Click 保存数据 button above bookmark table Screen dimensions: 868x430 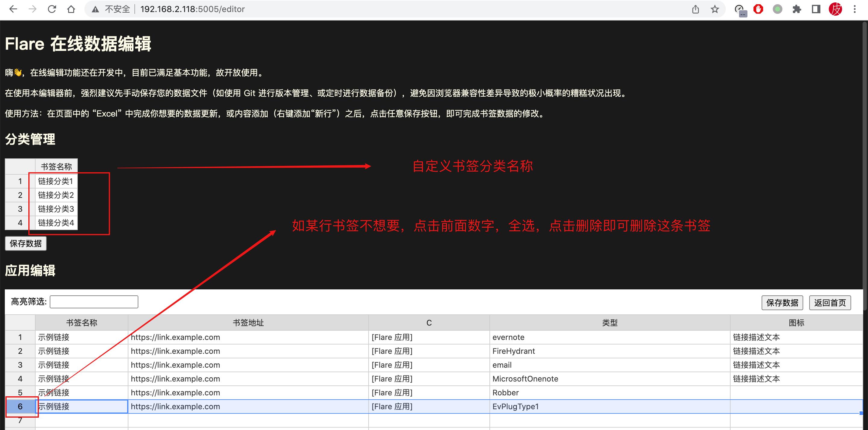click(782, 303)
